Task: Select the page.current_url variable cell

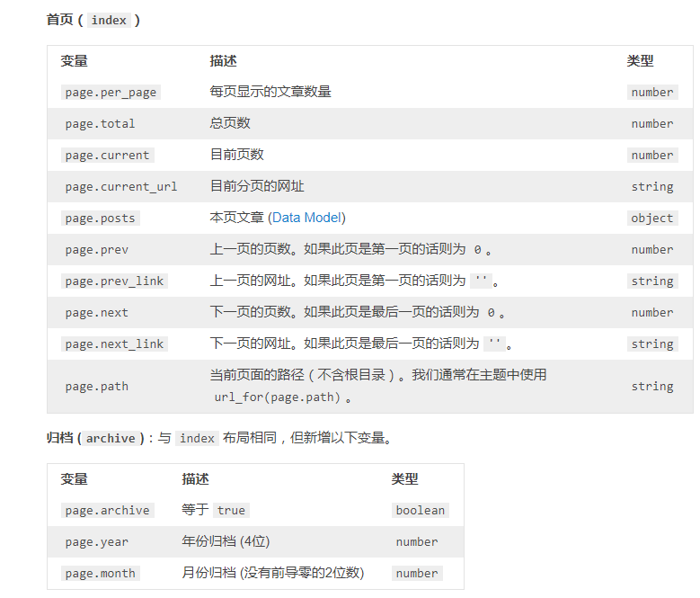Action: point(121,187)
